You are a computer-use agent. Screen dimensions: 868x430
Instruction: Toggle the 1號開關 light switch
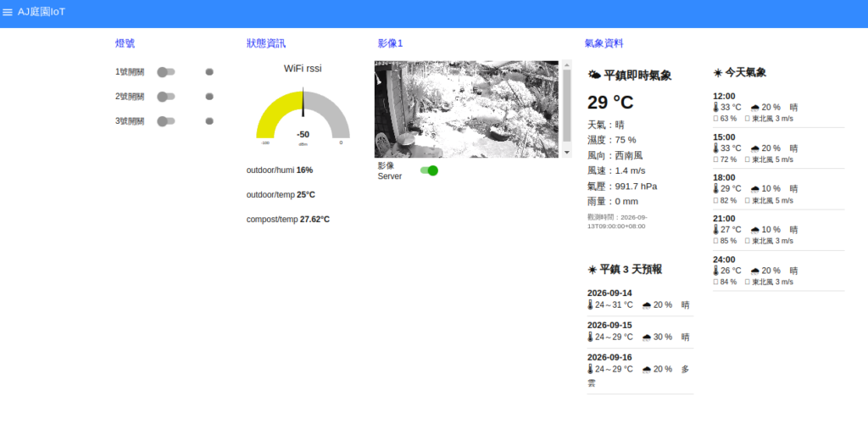pos(166,72)
